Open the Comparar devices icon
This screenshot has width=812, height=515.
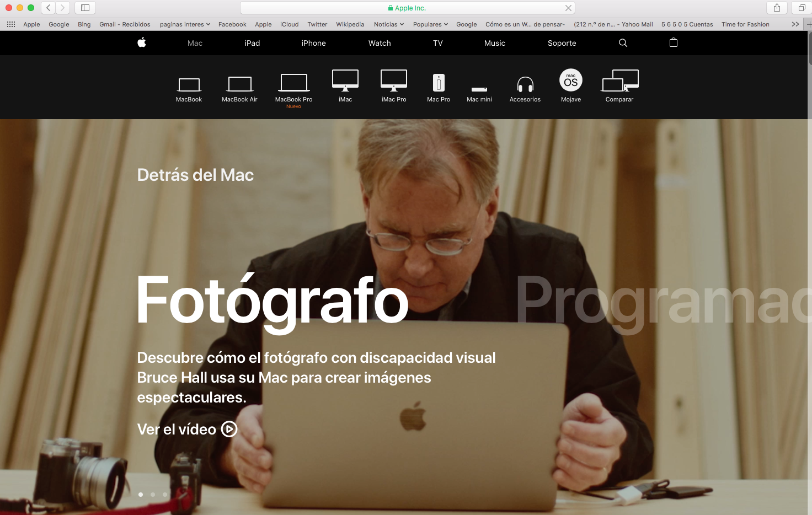(619, 81)
